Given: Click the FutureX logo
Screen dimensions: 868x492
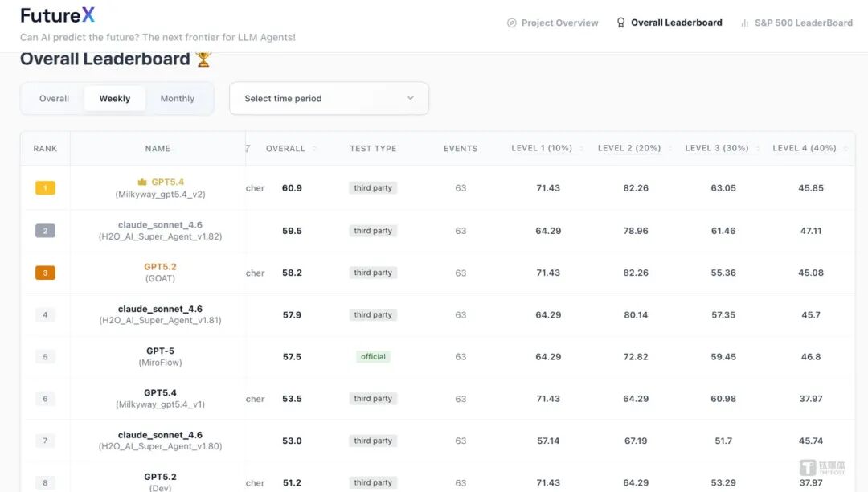Looking at the screenshot, I should coord(57,15).
